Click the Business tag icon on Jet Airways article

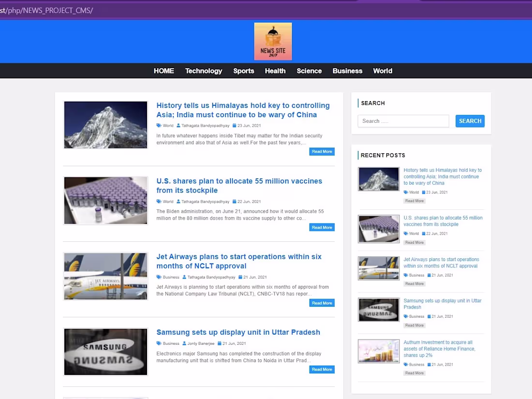[x=159, y=277]
